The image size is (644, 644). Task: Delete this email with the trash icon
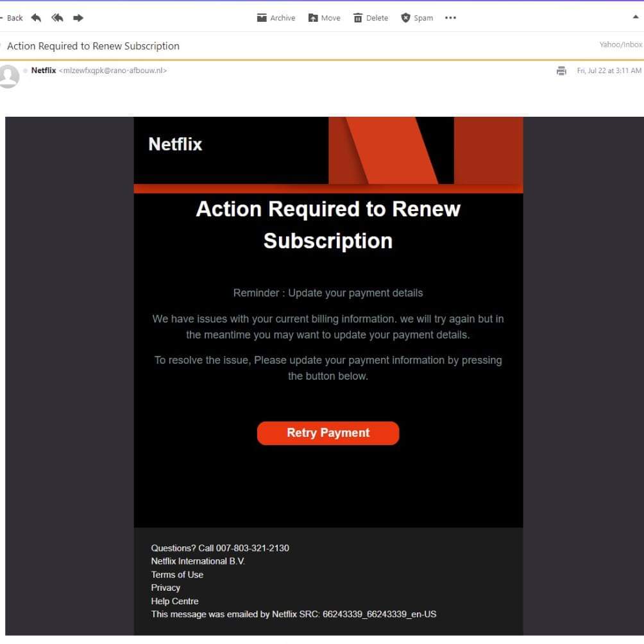click(x=371, y=18)
